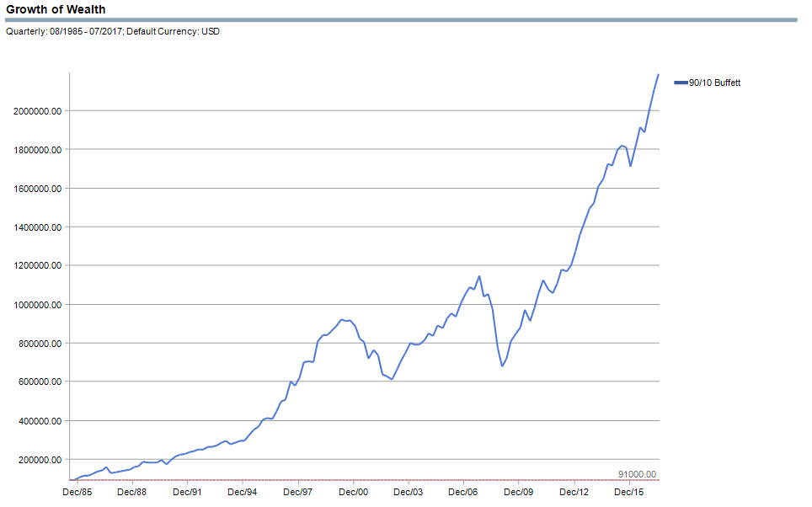Image resolution: width=812 pixels, height=507 pixels.
Task: Select the Dec/97 x-axis tick label
Action: click(x=298, y=492)
